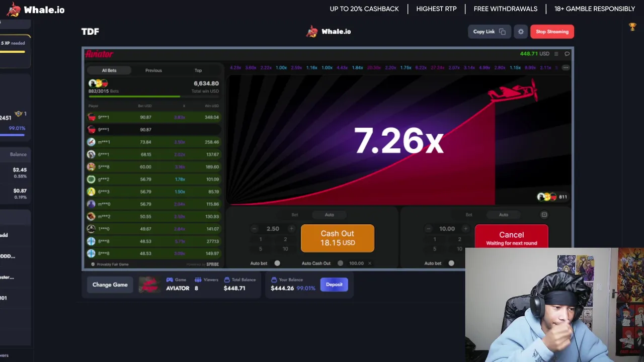Select quick bet 2 in first bet panel
The height and width of the screenshot is (362, 644).
click(285, 239)
